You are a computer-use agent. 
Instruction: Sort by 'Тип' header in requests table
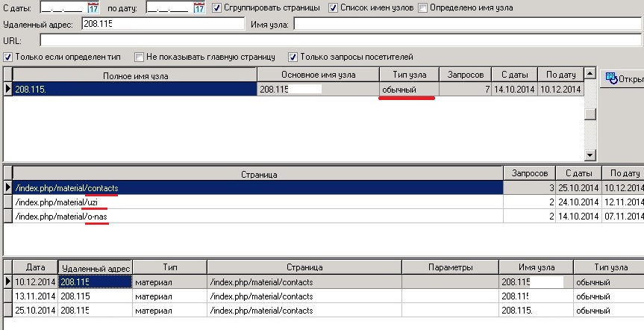pyautogui.click(x=170, y=267)
